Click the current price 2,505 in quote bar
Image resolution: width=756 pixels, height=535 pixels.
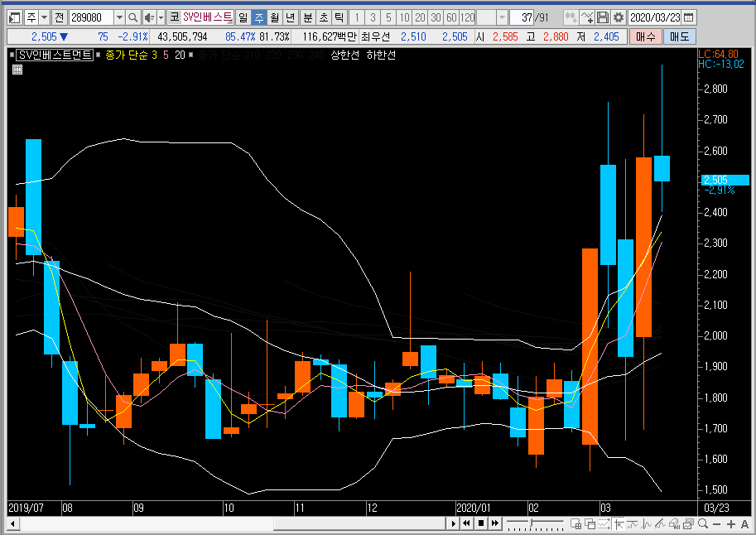pyautogui.click(x=45, y=36)
